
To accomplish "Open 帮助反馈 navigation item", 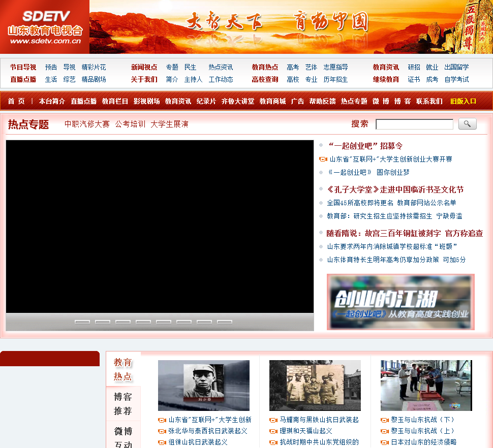I will (x=322, y=101).
